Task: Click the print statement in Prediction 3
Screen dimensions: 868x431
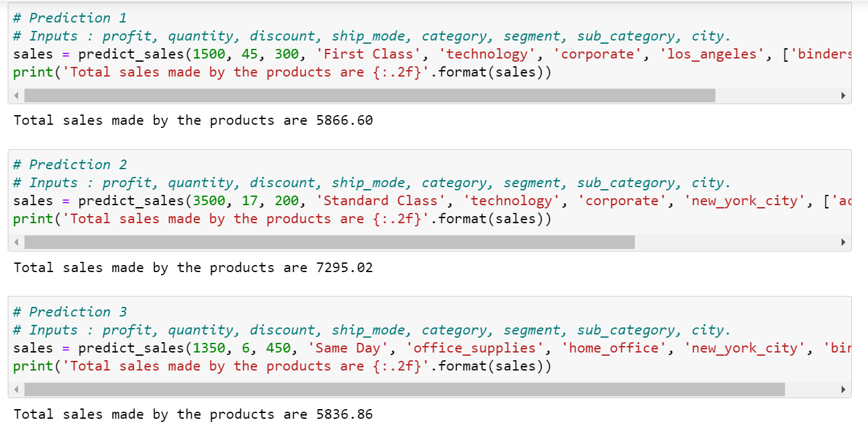Action: [193, 366]
